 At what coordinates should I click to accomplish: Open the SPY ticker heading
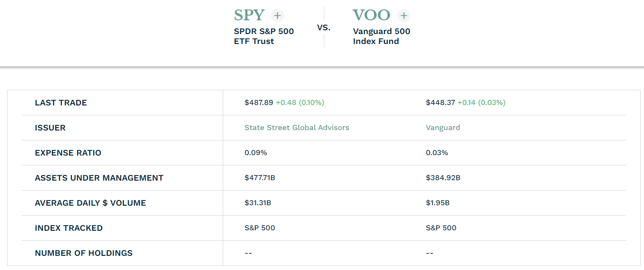click(x=249, y=16)
